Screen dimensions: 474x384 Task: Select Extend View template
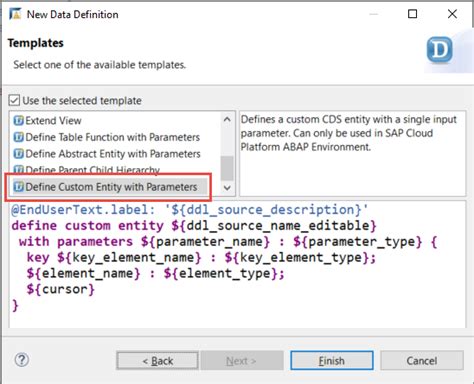pyautogui.click(x=47, y=120)
